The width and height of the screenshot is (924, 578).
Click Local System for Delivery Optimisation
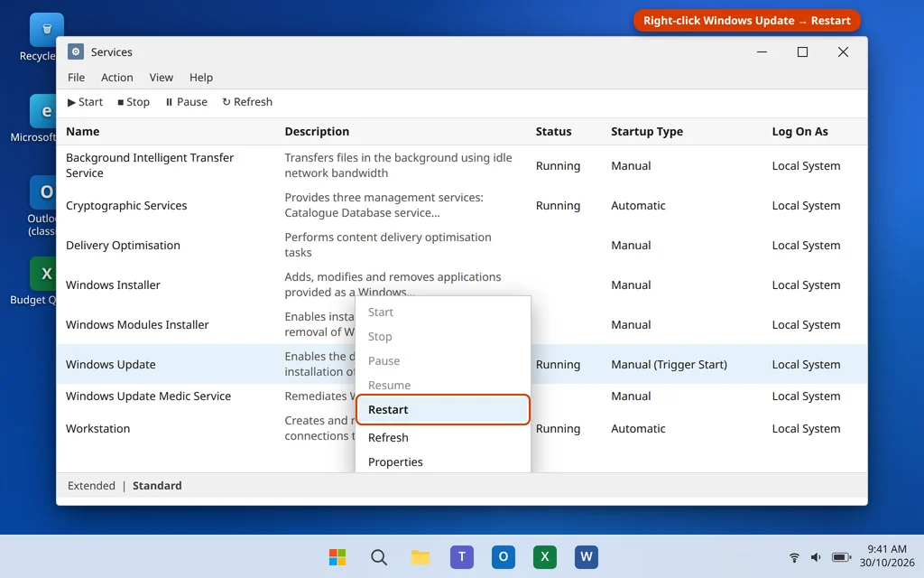pyautogui.click(x=806, y=246)
